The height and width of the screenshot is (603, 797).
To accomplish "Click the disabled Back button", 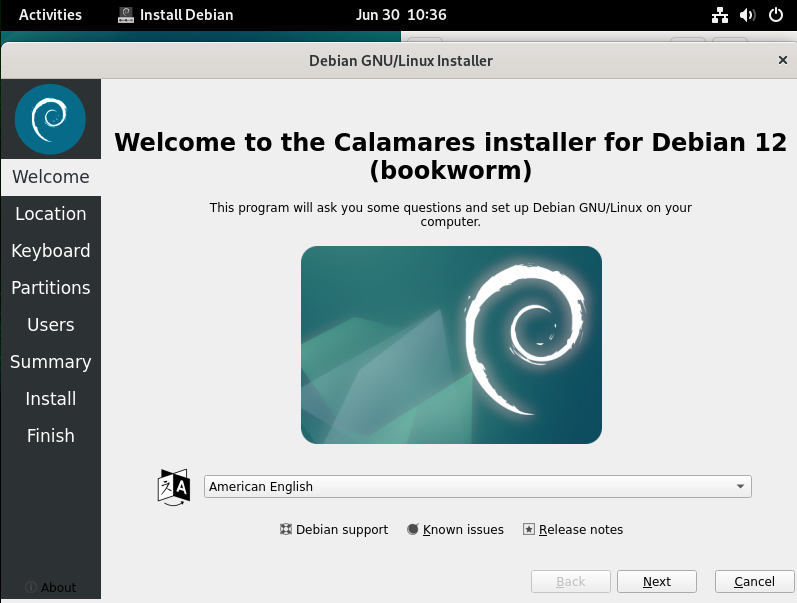I will [571, 581].
